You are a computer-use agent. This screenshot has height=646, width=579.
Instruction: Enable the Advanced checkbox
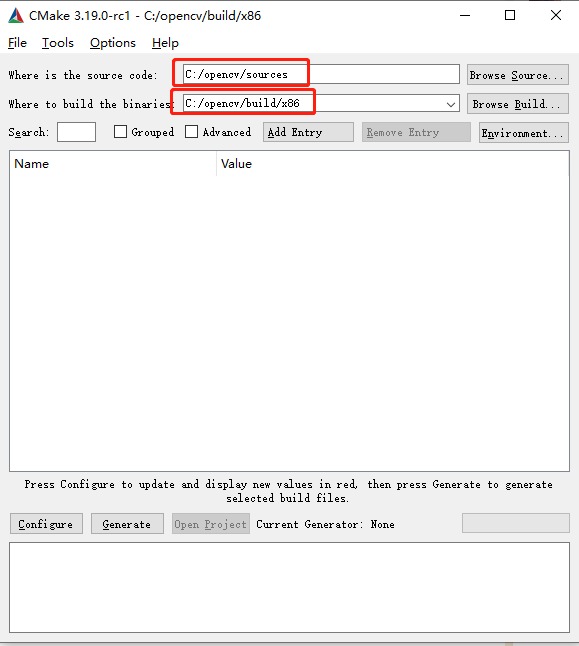click(x=191, y=132)
